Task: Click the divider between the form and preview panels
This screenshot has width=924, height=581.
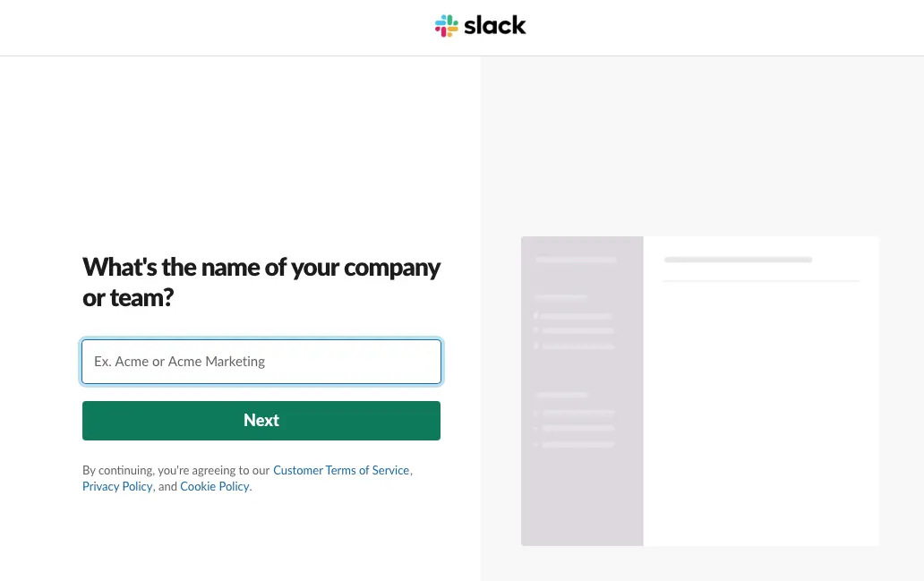Action: (481, 313)
